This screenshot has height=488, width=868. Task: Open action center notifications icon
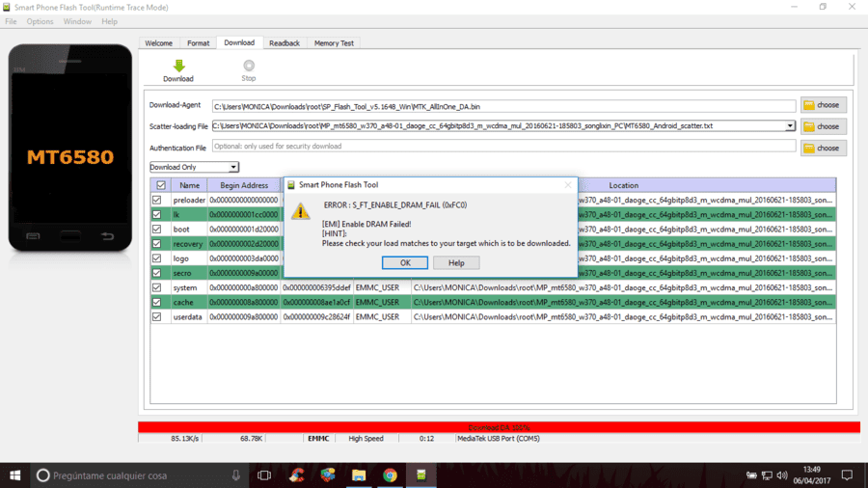847,475
